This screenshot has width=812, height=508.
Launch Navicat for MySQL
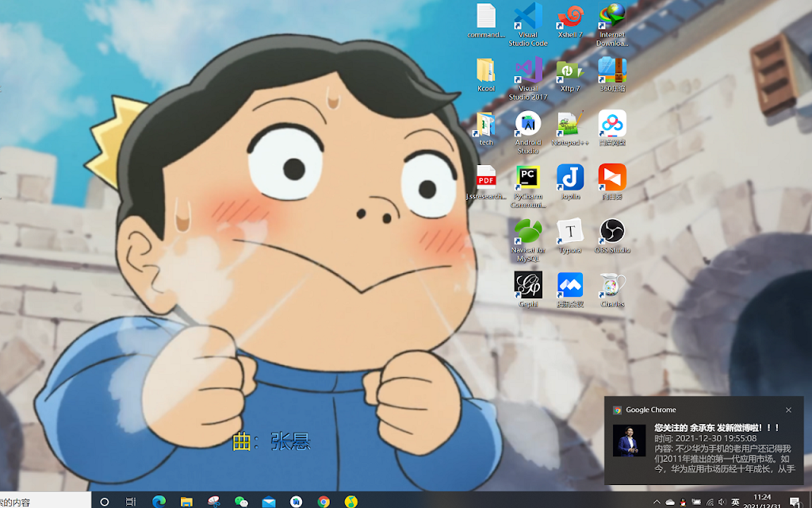[527, 240]
